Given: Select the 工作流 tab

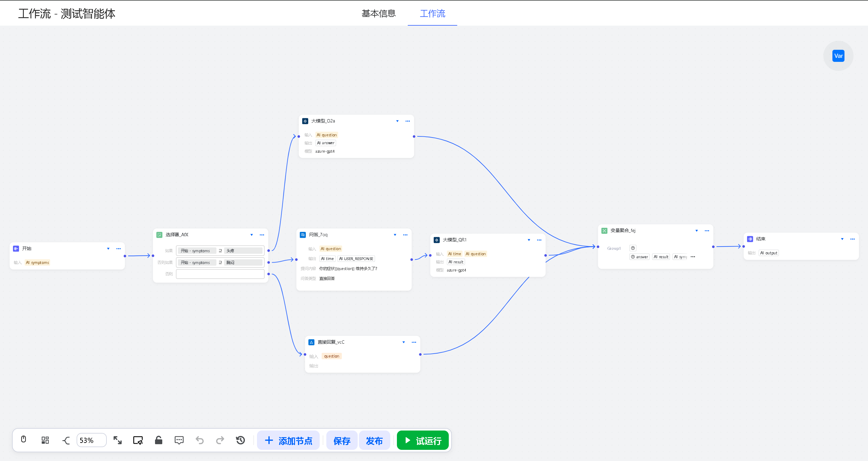Looking at the screenshot, I should pyautogui.click(x=432, y=14).
